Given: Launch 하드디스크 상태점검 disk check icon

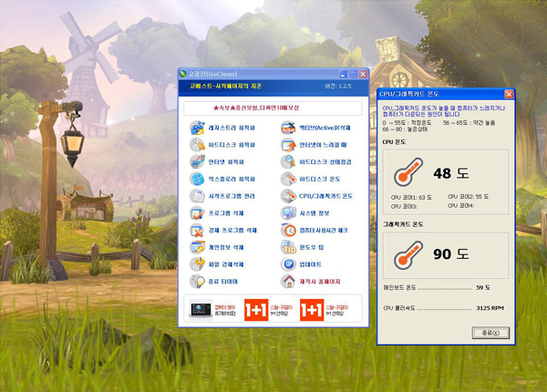Looking at the screenshot, I should 288,162.
